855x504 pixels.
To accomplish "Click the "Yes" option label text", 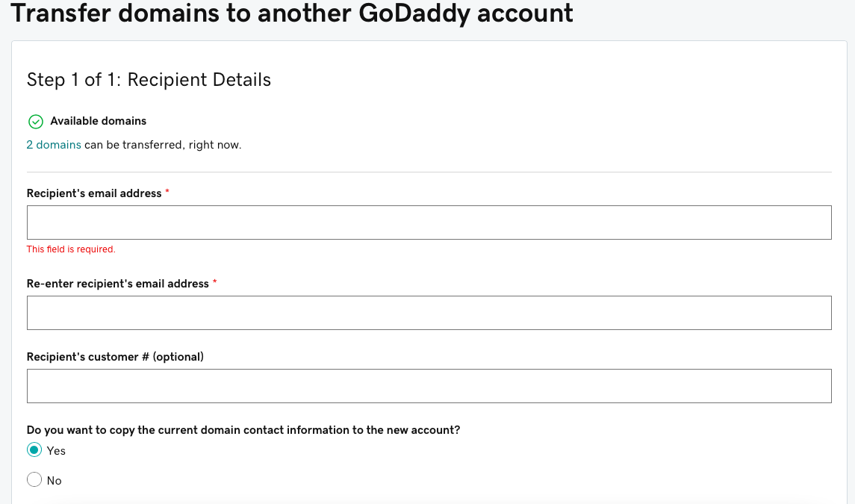I will point(56,451).
